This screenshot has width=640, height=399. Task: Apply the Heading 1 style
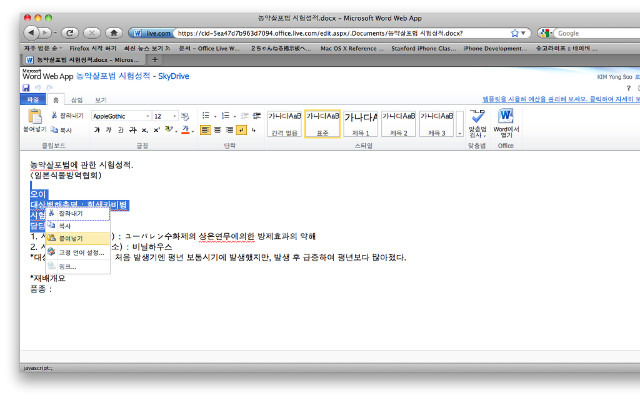click(x=360, y=124)
